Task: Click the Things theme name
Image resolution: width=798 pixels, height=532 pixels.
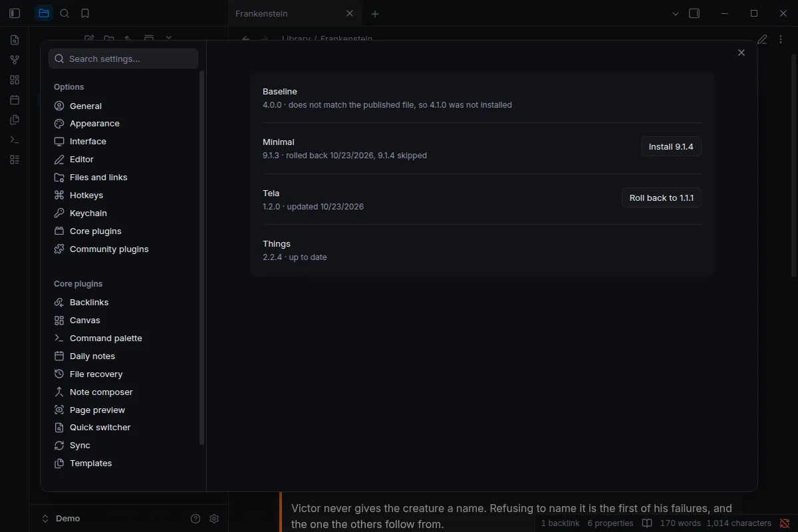Action: pos(277,244)
